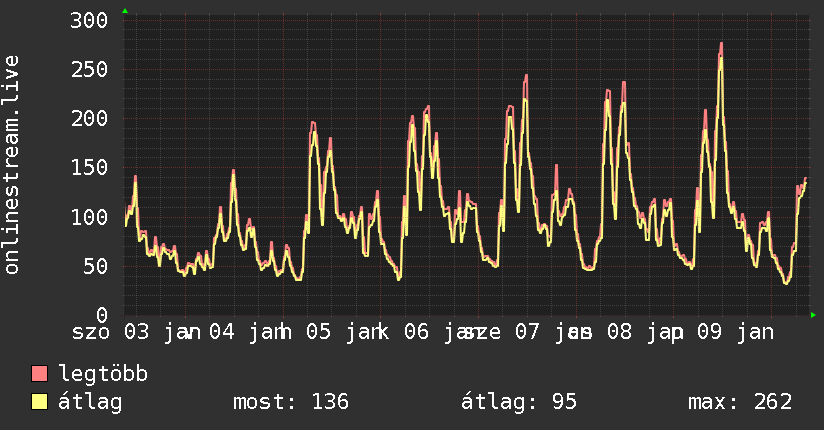Click the 'szo 03' date label

110,332
